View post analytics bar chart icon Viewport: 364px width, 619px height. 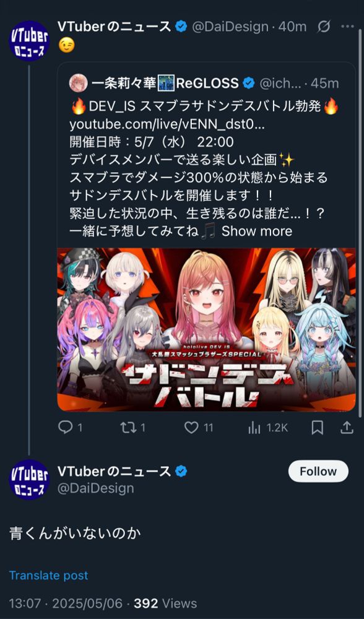pyautogui.click(x=254, y=428)
